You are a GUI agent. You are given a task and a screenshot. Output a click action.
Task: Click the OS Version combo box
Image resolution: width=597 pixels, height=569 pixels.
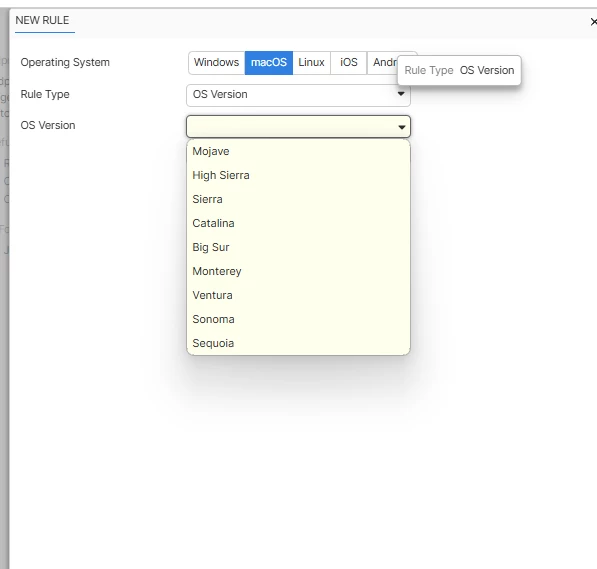[x=298, y=126]
